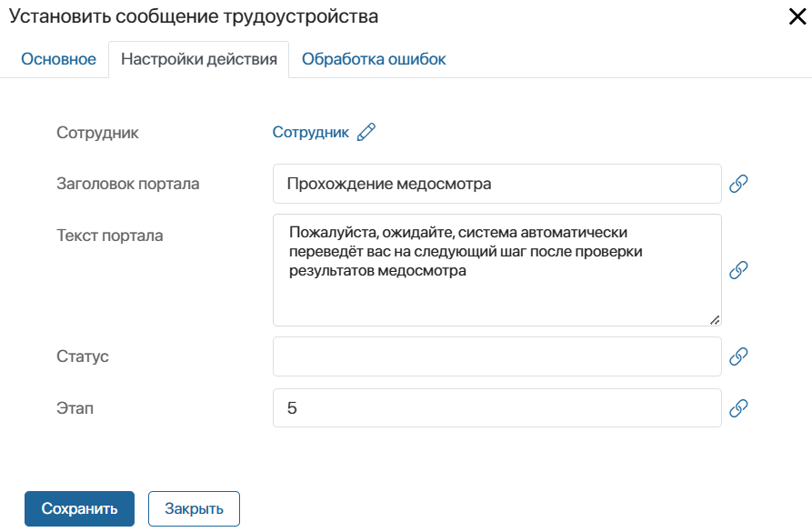Close the dialog with the X icon

click(x=797, y=16)
